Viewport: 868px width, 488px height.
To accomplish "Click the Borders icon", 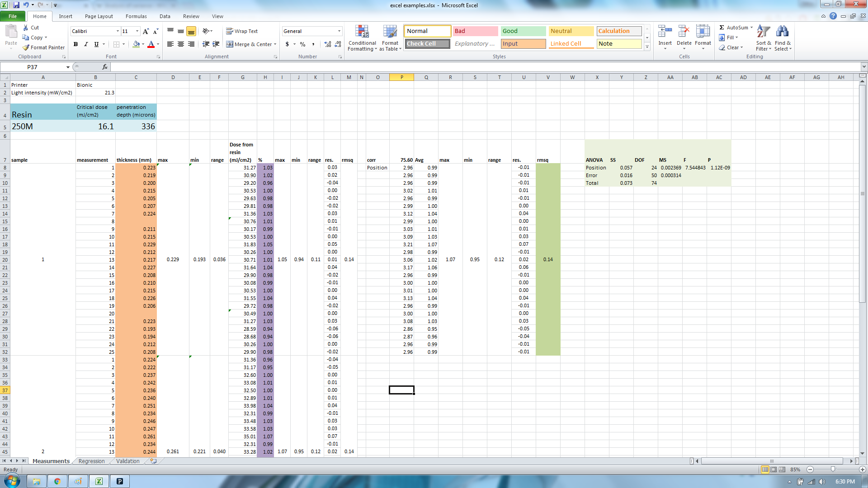I will 117,44.
